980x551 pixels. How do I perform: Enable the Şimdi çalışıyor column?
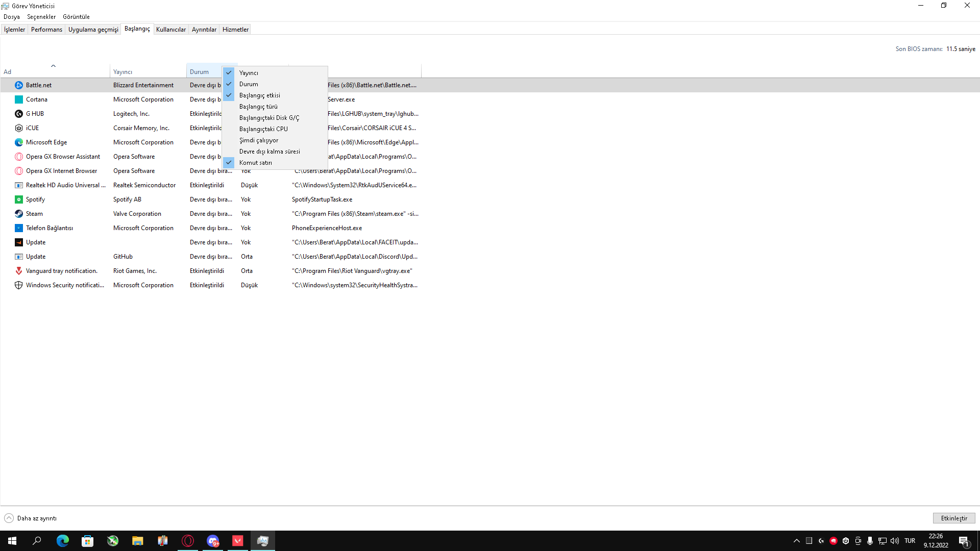[x=276, y=140]
